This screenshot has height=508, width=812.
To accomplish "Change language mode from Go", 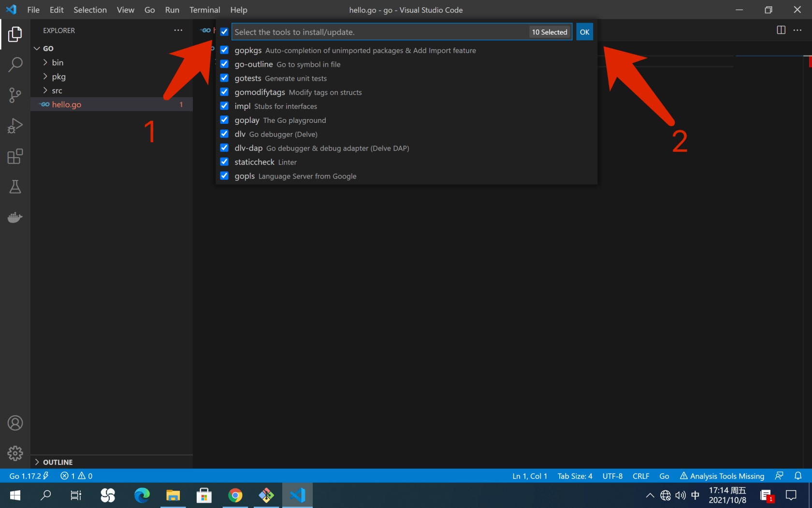I will [664, 476].
